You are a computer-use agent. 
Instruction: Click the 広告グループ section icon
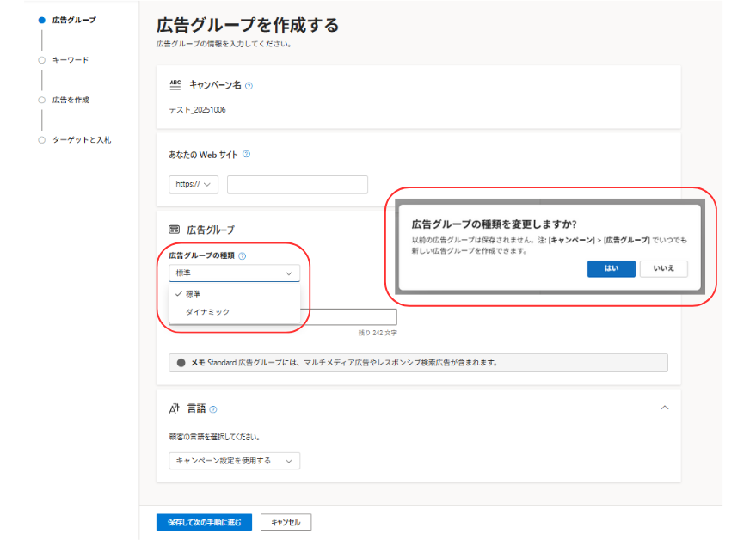(x=175, y=230)
